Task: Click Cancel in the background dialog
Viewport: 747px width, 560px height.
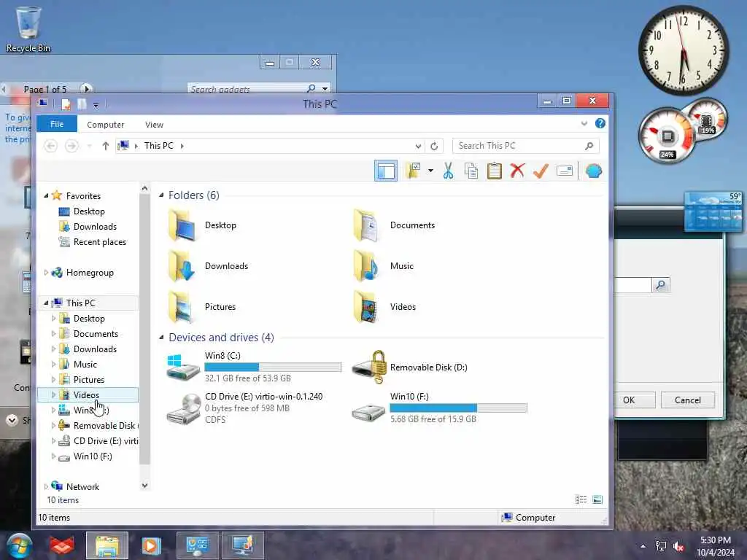Action: [x=687, y=400]
